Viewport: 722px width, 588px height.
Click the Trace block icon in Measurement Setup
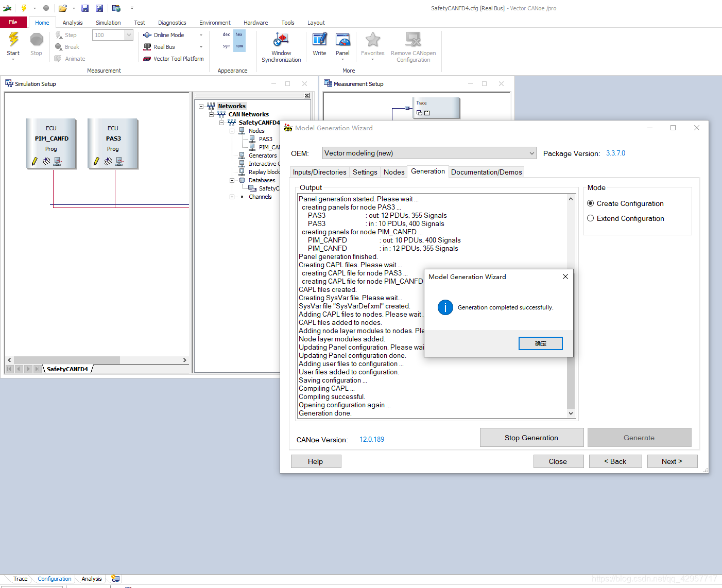point(436,108)
